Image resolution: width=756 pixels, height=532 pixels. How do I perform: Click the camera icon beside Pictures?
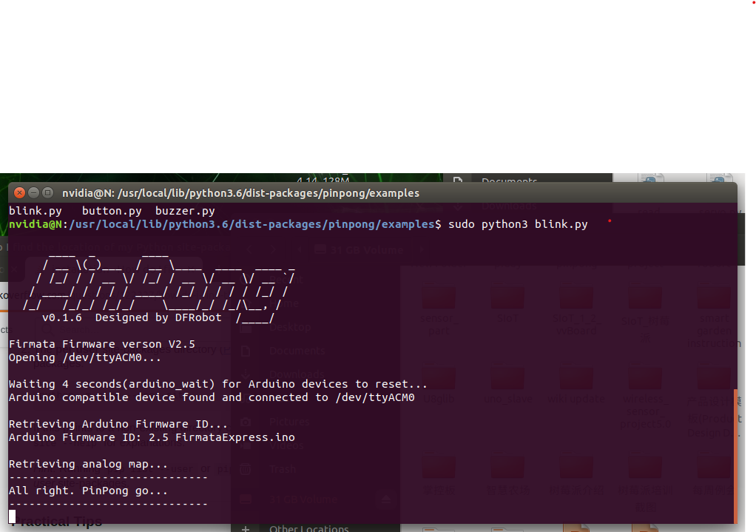pos(246,422)
